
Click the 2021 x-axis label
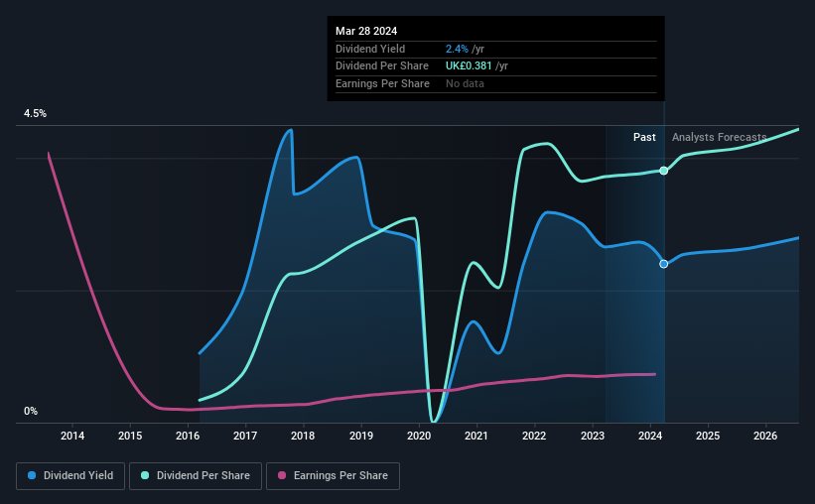pos(476,436)
